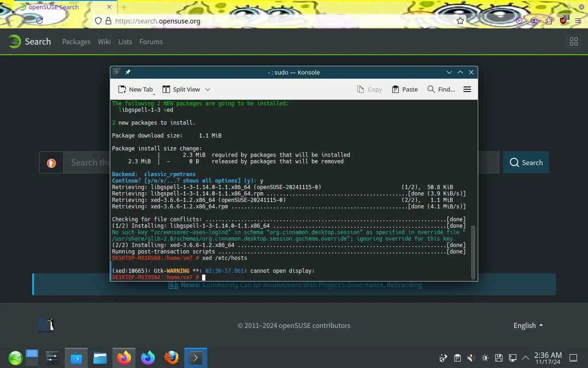
Task: Click the Konsole terminal scrollbar
Action: 473,252
